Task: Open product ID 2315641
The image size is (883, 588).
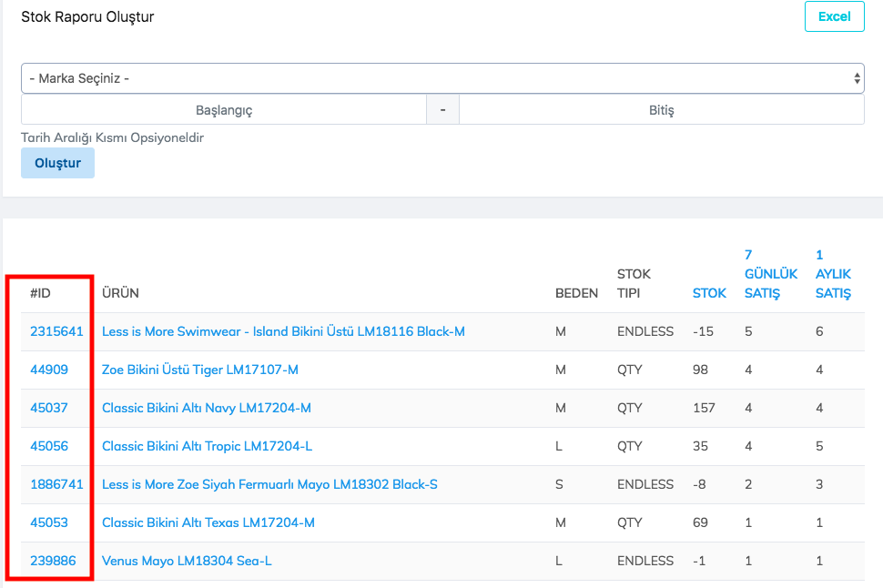Action: (x=56, y=331)
